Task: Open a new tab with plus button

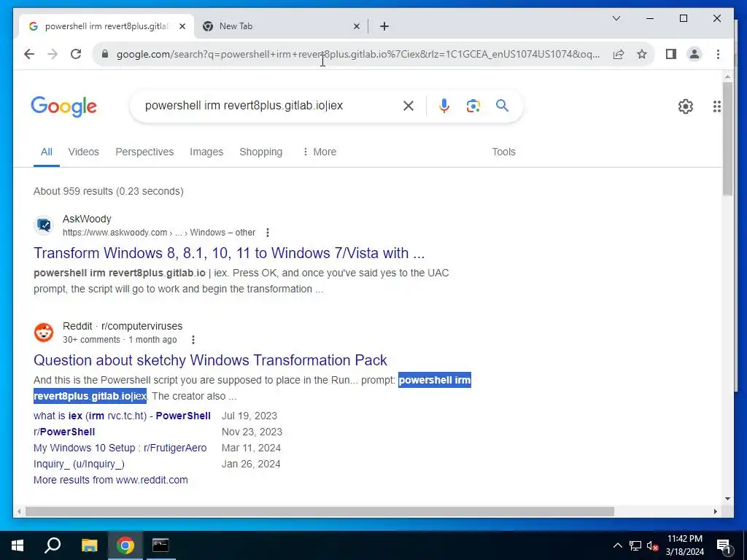Action: [384, 26]
